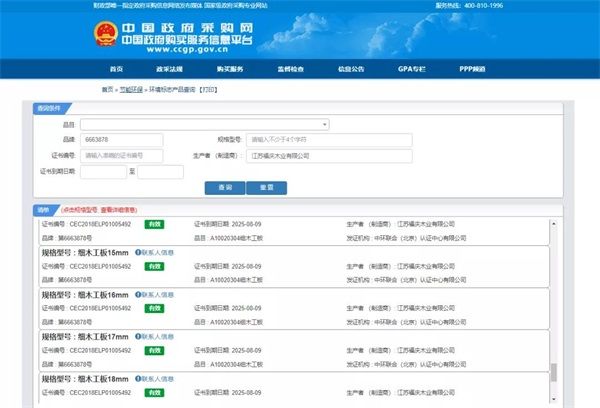
Task: Click info icon beside 细木工板15mm contact
Action: (136, 253)
